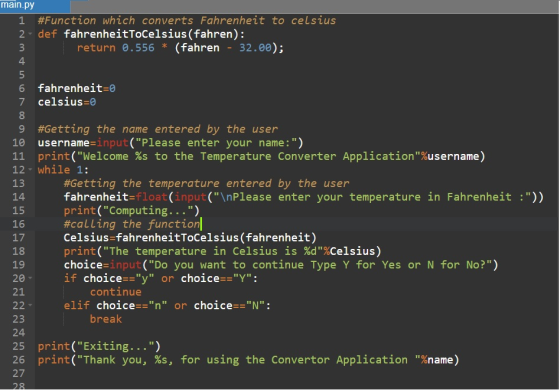Viewport: 560px width, 390px height.
Task: Click the 'while 1:' statement
Action: click(63, 170)
